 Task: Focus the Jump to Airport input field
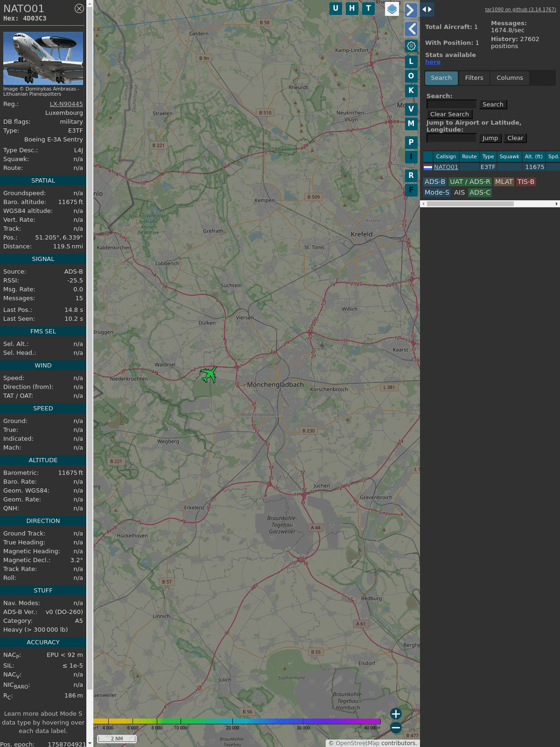tap(451, 138)
